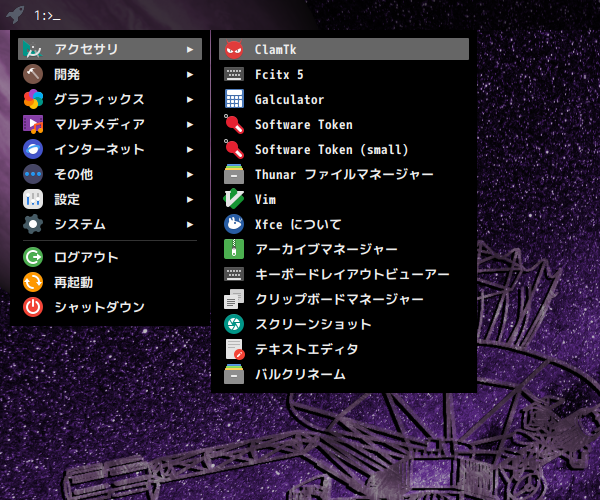600x500 pixels.
Task: Click the マルチメディア film icon
Action: click(x=33, y=124)
